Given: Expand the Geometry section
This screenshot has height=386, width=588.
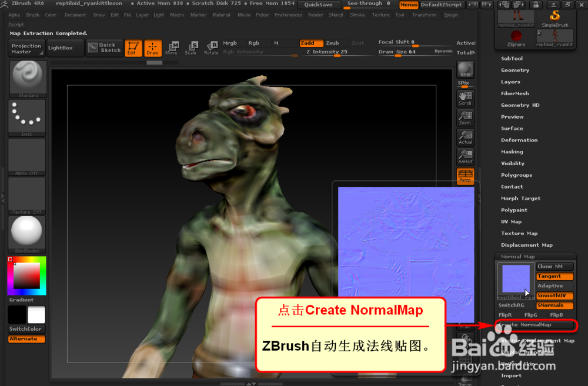Looking at the screenshot, I should click(515, 70).
